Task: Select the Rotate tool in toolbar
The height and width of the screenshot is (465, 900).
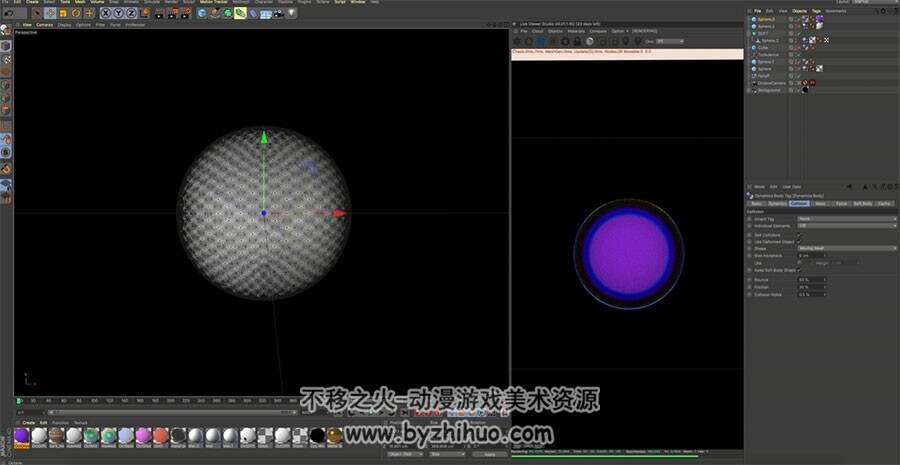Action: tap(76, 13)
